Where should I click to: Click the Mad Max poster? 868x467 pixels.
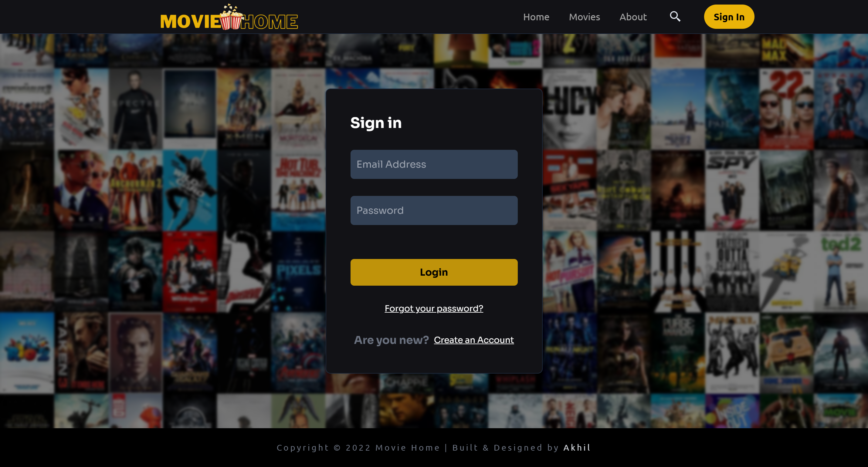786,51
